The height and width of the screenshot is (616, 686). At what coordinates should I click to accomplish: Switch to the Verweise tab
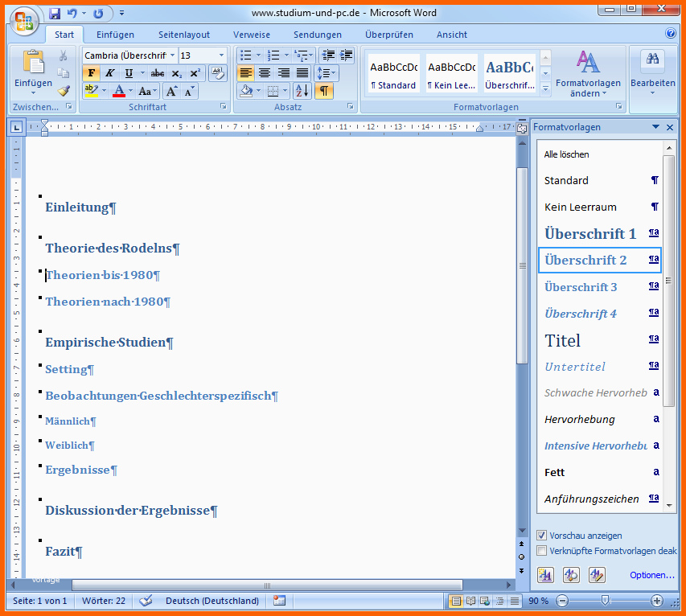coord(252,35)
